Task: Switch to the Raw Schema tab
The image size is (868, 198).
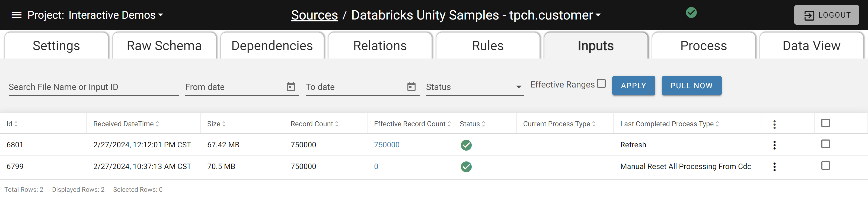Action: pos(164,46)
